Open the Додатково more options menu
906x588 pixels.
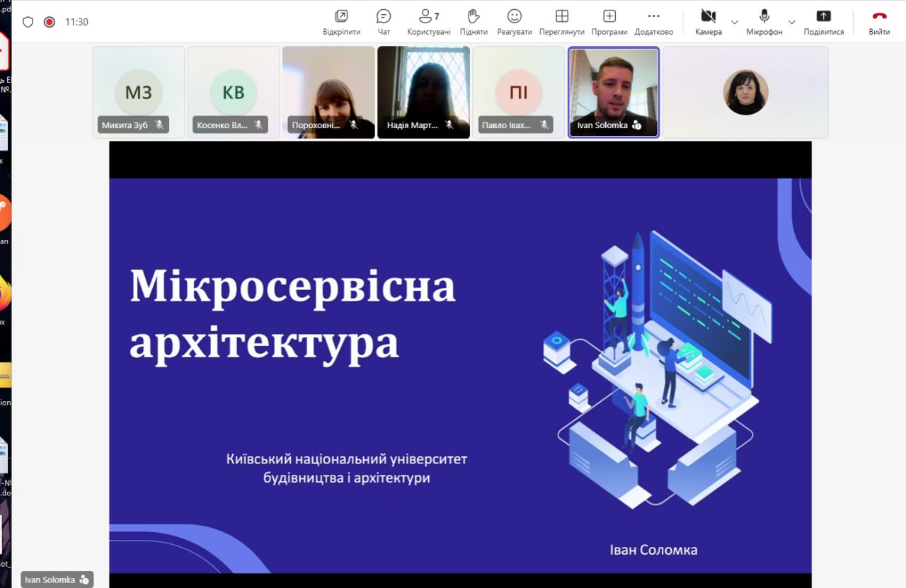coord(653,21)
